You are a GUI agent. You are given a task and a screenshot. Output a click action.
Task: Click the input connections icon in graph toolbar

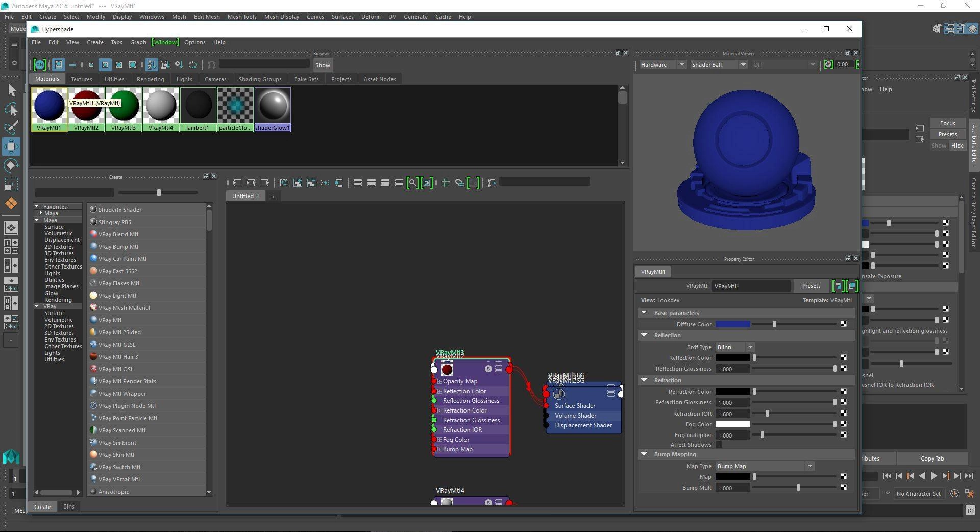(237, 183)
